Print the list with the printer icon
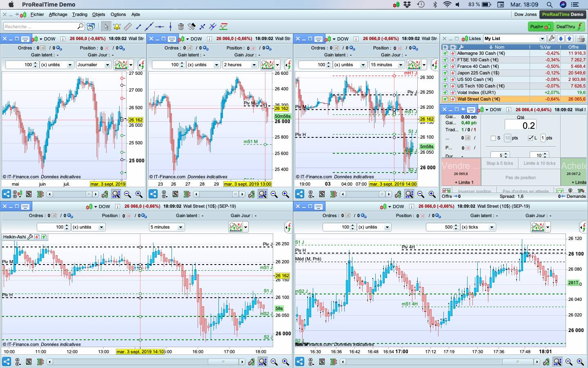 pos(581,38)
